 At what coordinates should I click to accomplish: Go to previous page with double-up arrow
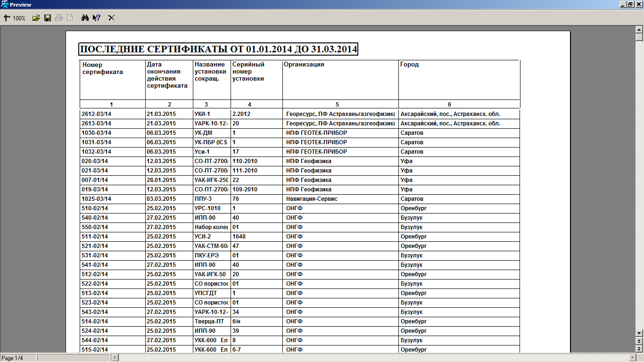coord(639,341)
